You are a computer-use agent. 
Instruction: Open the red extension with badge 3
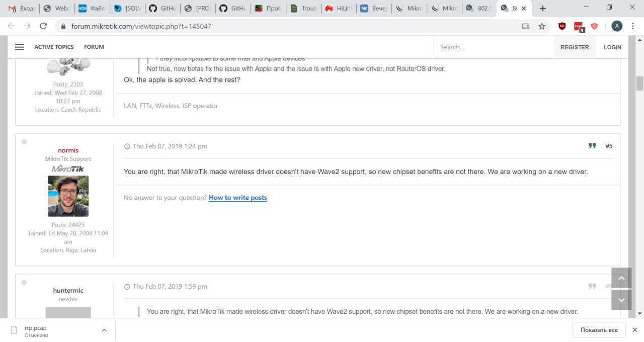[x=579, y=27]
